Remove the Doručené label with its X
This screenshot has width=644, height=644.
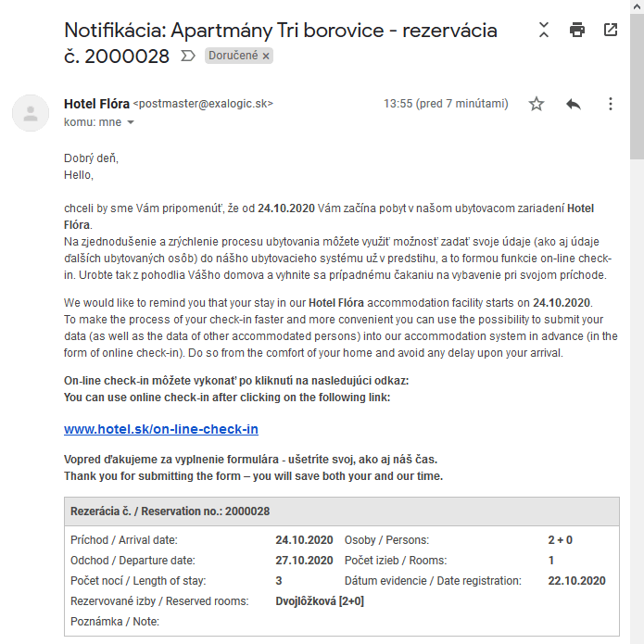(x=266, y=57)
